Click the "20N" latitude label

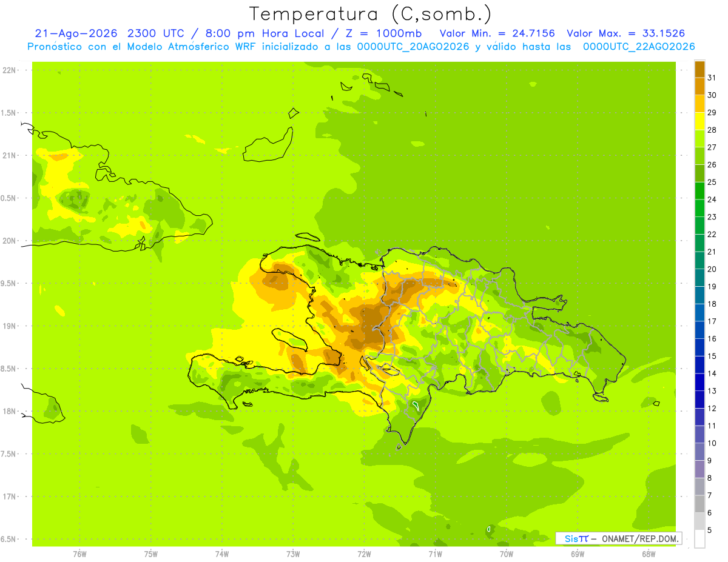click(8, 241)
